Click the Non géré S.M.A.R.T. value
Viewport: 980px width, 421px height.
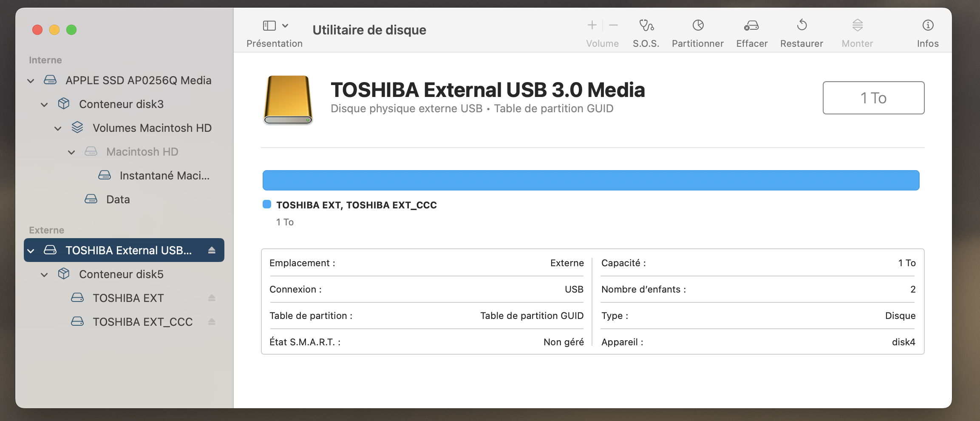point(564,342)
